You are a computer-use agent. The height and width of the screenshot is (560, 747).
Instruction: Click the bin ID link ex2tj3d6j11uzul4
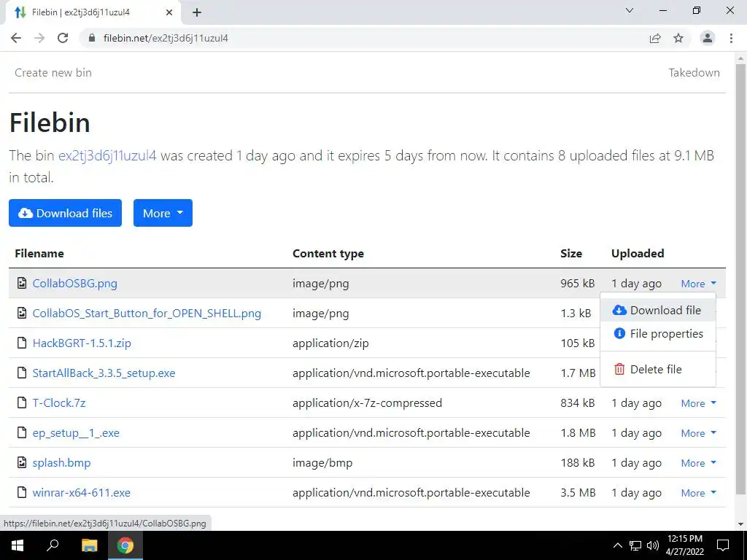coord(107,156)
